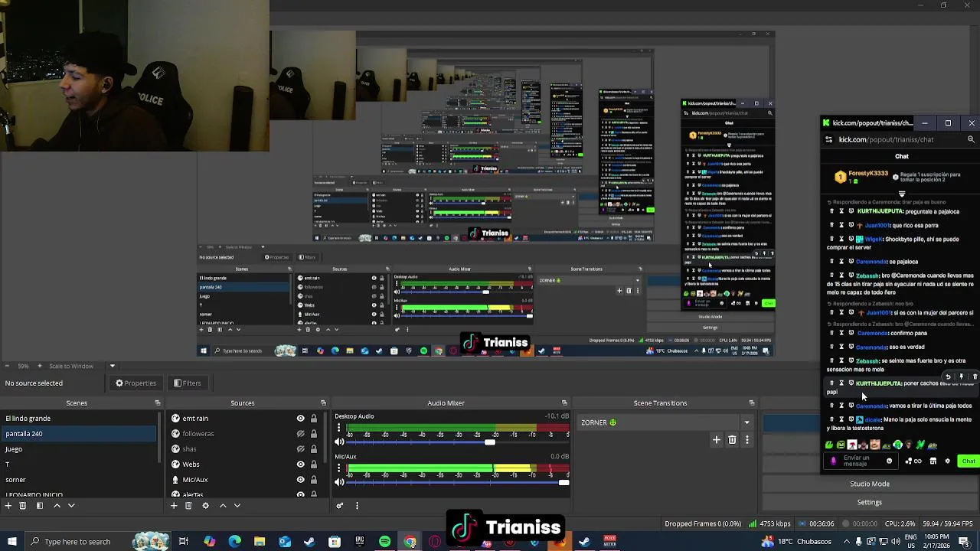Add a new source with plus icon
Viewport: 980px width, 551px height.
point(174,506)
